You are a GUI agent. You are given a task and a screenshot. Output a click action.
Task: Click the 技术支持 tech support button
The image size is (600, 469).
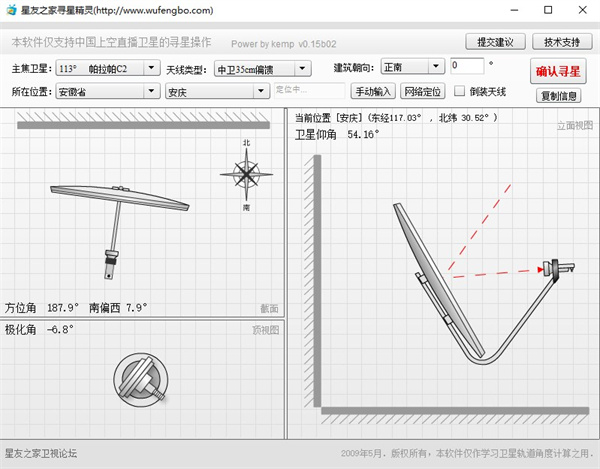(562, 42)
